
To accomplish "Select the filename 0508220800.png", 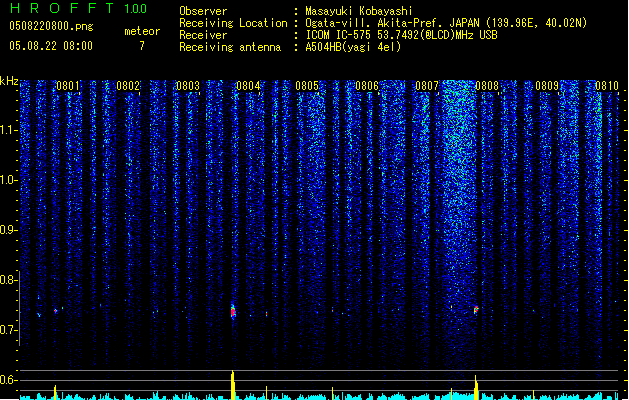I will coord(51,27).
